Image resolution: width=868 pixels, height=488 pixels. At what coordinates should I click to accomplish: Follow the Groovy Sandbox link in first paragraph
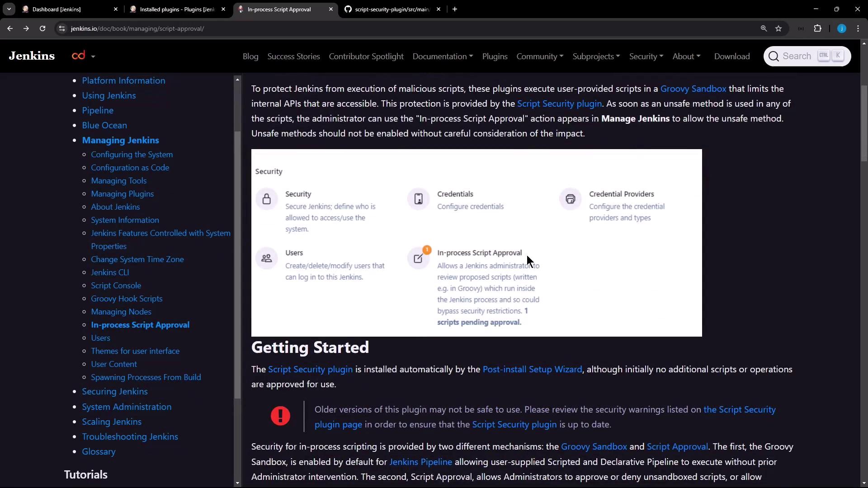coord(693,89)
